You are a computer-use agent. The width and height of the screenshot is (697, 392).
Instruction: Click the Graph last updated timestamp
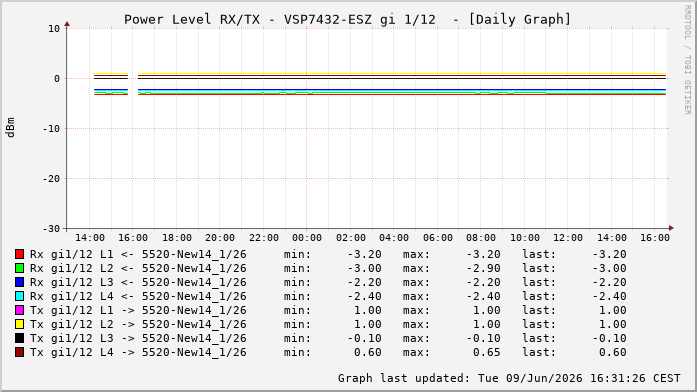(x=509, y=378)
